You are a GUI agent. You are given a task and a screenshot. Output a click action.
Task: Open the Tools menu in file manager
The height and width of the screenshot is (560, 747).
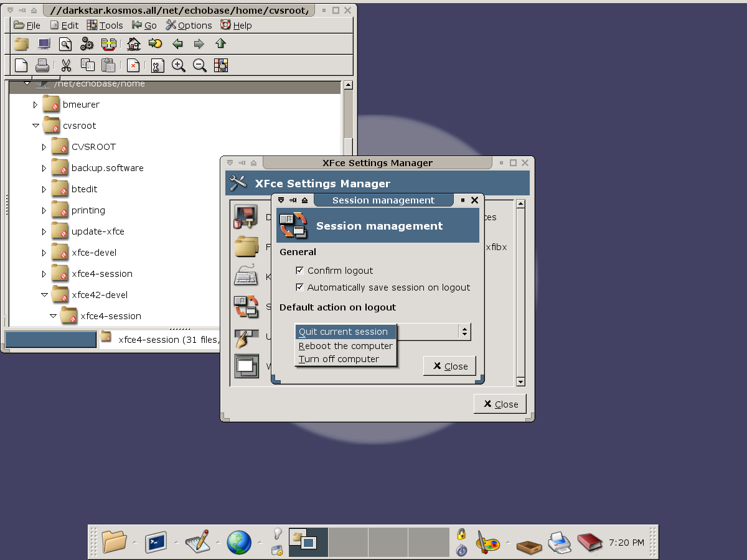click(105, 26)
